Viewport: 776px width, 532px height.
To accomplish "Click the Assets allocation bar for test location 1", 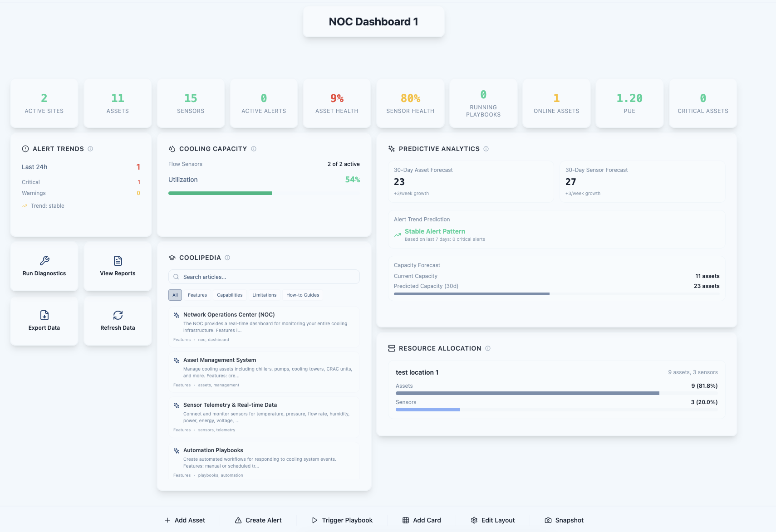I will [557, 393].
